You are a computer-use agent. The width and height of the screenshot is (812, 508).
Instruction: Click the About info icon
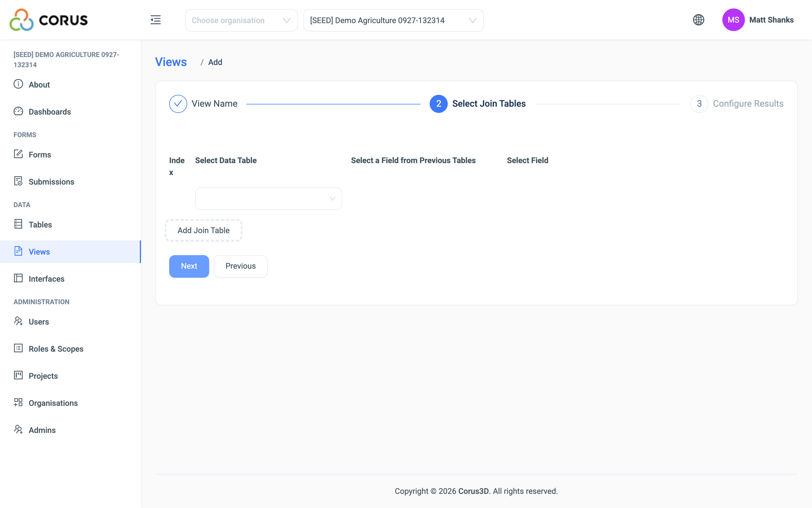point(18,84)
